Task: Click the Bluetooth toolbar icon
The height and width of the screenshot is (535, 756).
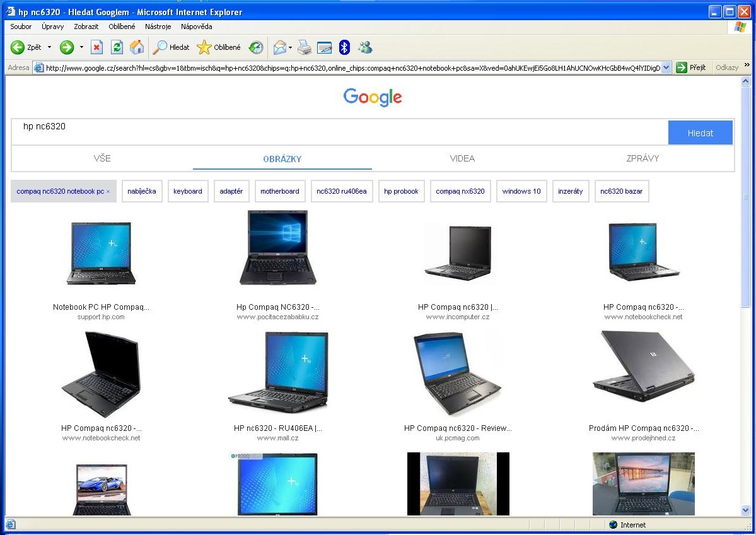Action: 344,47
